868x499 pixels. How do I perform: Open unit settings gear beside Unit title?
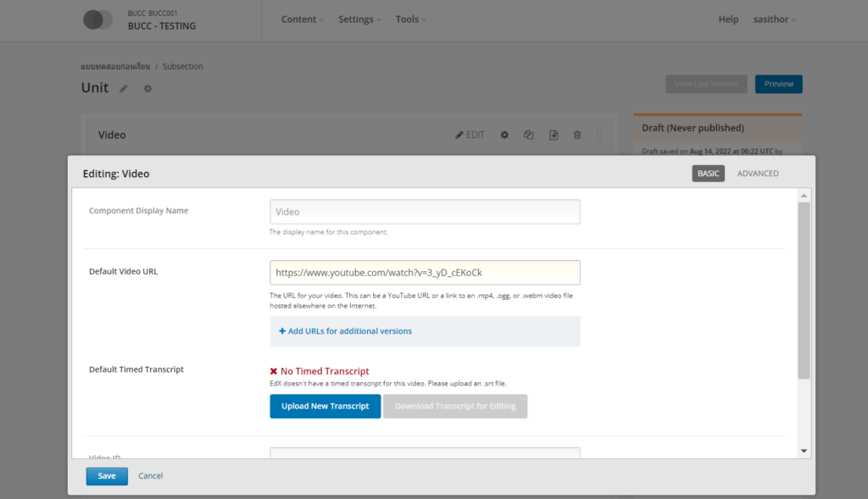coord(147,88)
